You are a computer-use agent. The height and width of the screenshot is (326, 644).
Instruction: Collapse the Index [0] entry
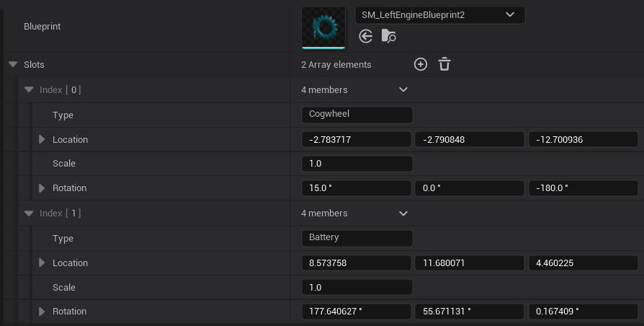pos(29,90)
